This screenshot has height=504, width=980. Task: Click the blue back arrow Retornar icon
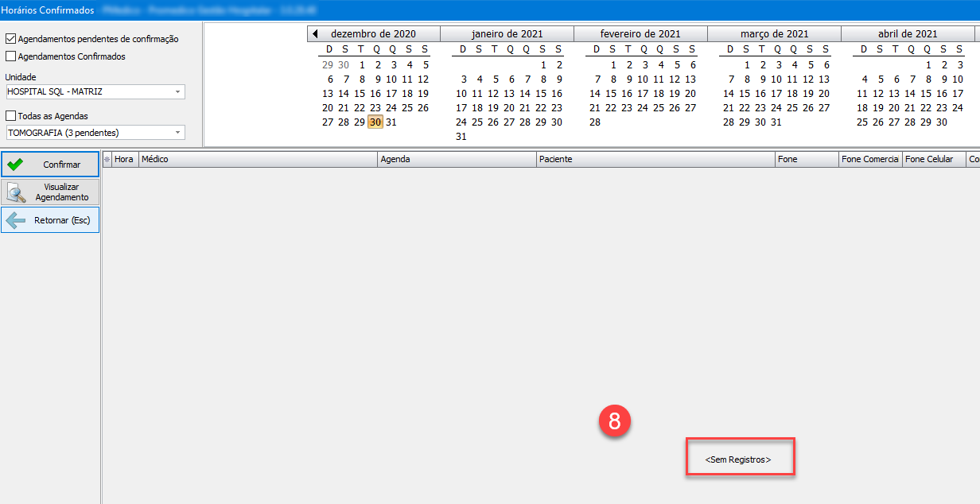[16, 219]
